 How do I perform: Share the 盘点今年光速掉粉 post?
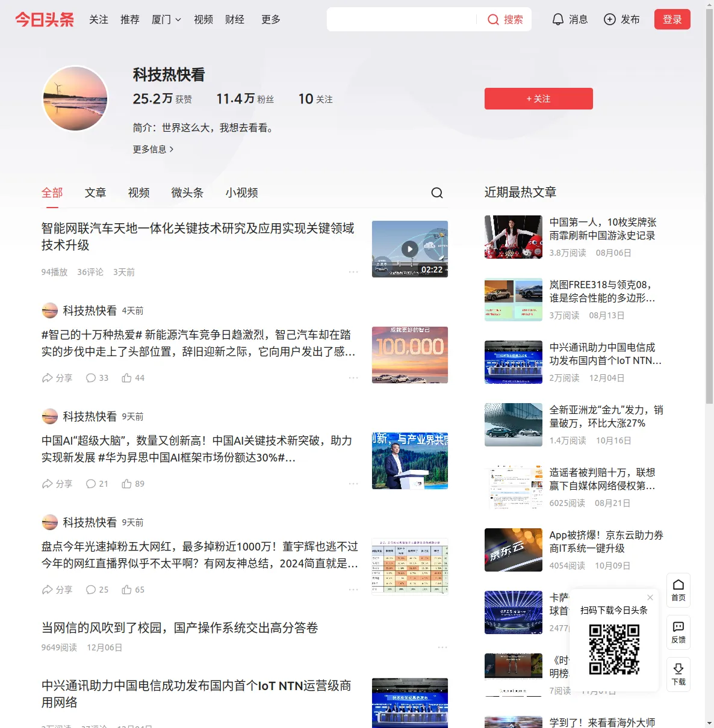(x=57, y=590)
